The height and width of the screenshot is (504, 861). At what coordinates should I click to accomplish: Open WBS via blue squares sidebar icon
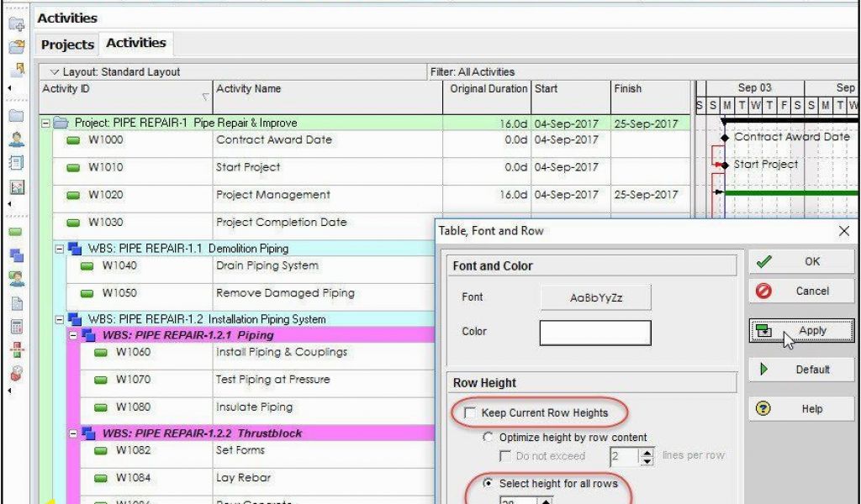[x=16, y=255]
